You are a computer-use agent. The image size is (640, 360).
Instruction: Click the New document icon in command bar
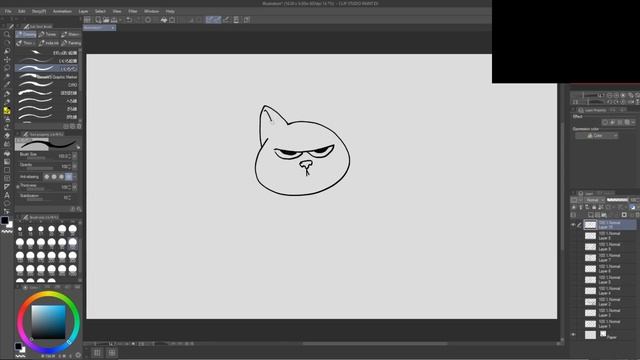pyautogui.click(x=98, y=20)
